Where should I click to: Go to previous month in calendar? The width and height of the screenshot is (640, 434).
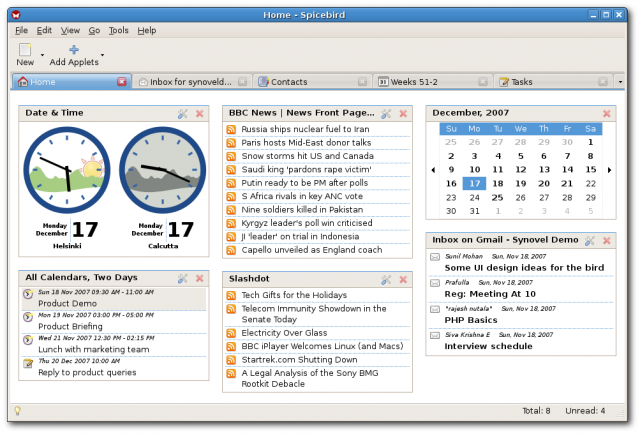433,170
